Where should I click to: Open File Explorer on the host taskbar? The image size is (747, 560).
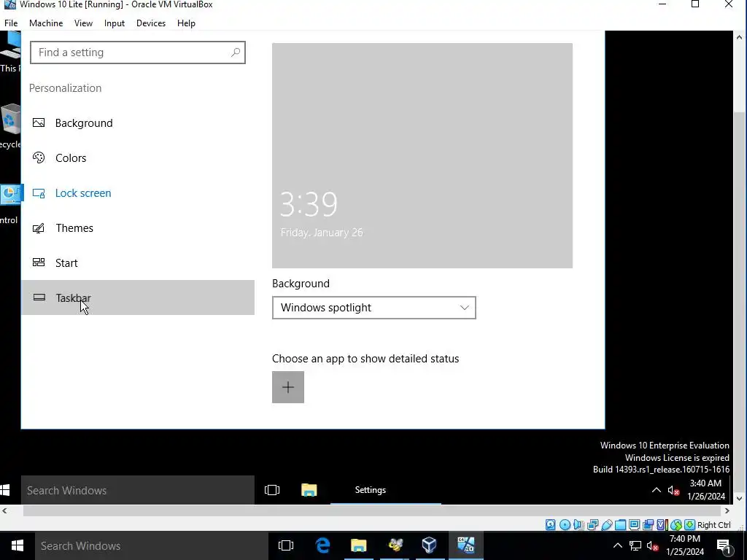tap(358, 545)
